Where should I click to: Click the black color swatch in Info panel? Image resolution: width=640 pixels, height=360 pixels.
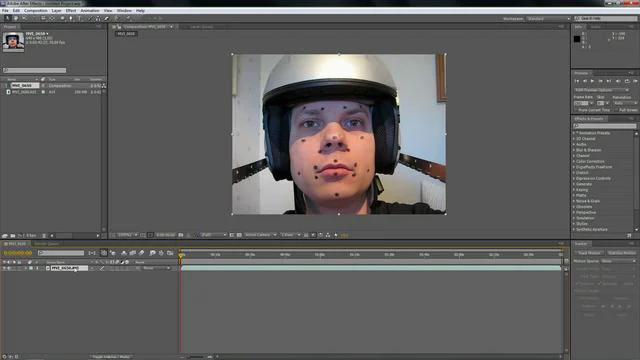click(577, 39)
